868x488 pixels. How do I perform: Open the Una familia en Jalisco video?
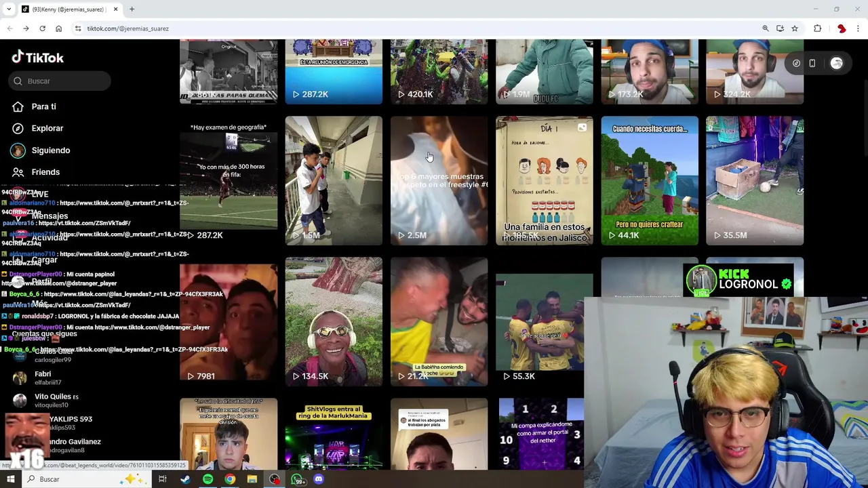pyautogui.click(x=544, y=180)
